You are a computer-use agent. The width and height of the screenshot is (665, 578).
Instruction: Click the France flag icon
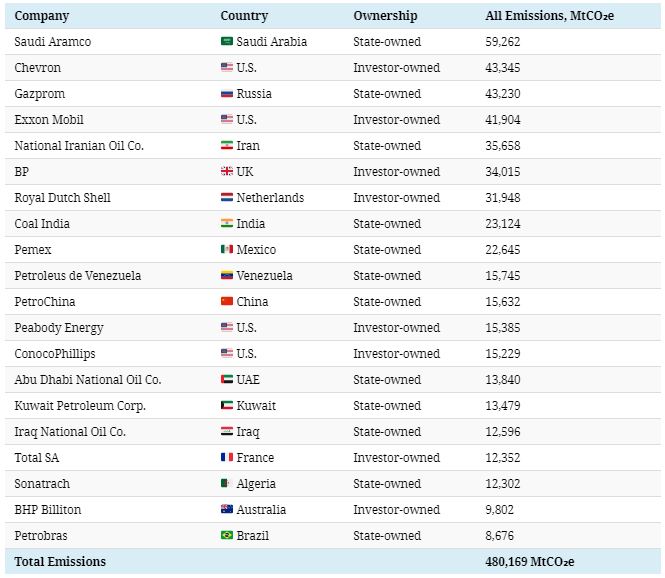227,457
